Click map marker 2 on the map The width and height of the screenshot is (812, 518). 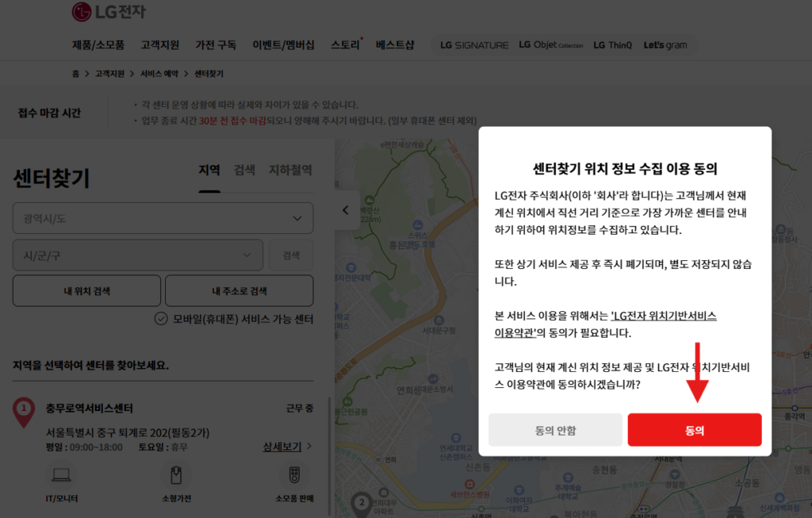tap(362, 505)
